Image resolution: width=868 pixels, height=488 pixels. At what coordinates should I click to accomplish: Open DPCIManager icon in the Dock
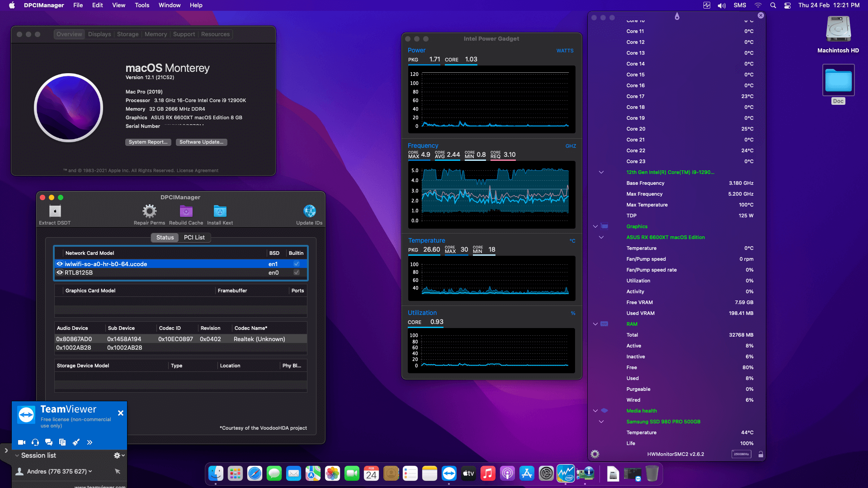(585, 474)
